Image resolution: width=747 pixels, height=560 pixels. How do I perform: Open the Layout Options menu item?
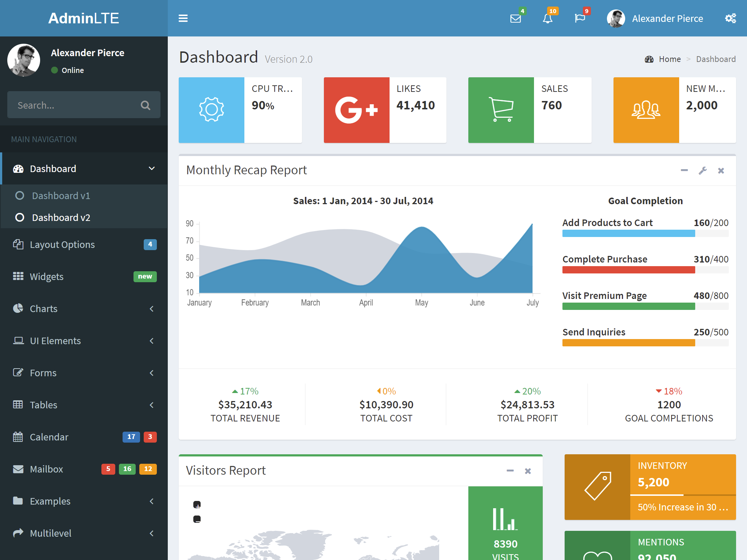point(84,244)
